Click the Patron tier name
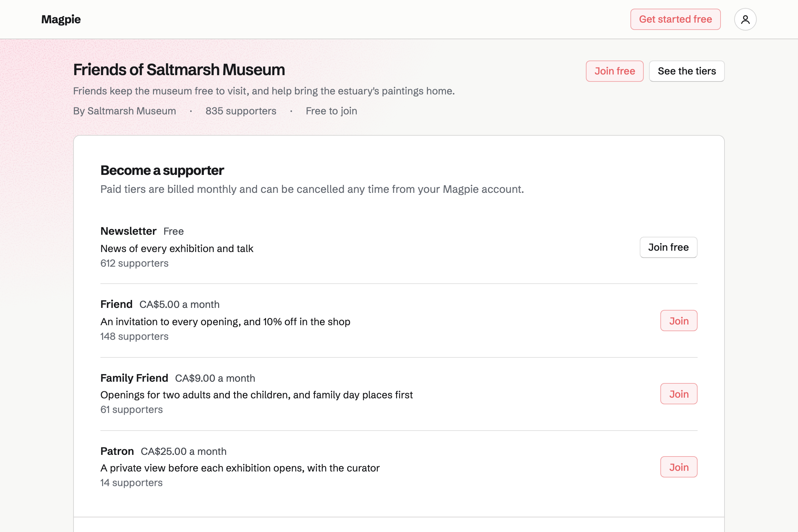The height and width of the screenshot is (532, 798). (x=117, y=452)
